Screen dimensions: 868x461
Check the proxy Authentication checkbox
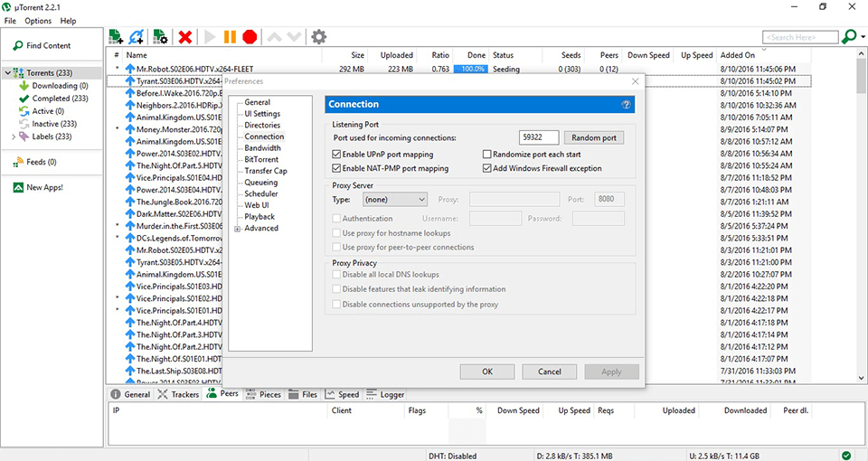[336, 219]
